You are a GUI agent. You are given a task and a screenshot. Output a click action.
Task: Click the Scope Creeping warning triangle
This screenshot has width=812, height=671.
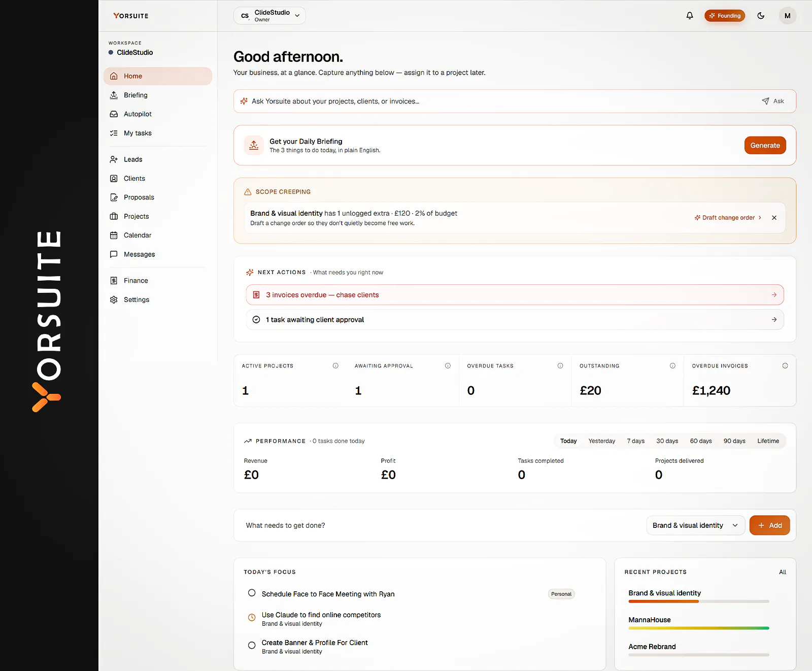click(248, 192)
